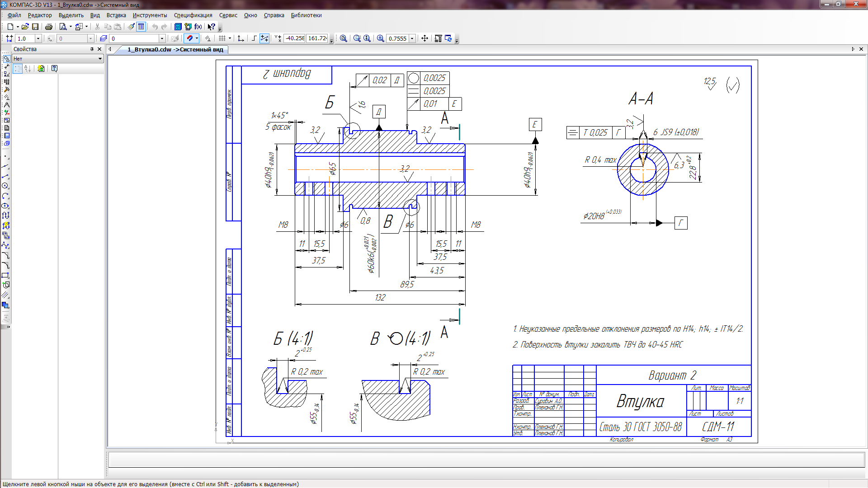Toggle the grid display button
The width and height of the screenshot is (868, 488).
click(222, 38)
